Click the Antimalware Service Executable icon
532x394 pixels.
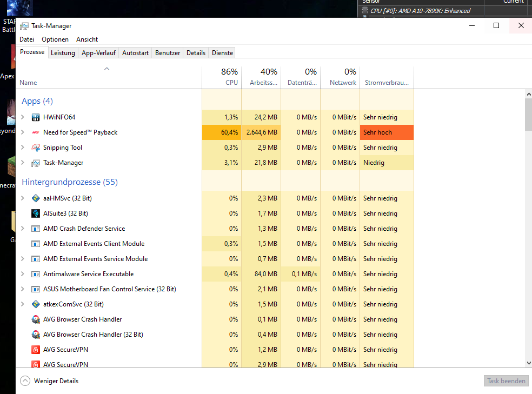point(36,274)
